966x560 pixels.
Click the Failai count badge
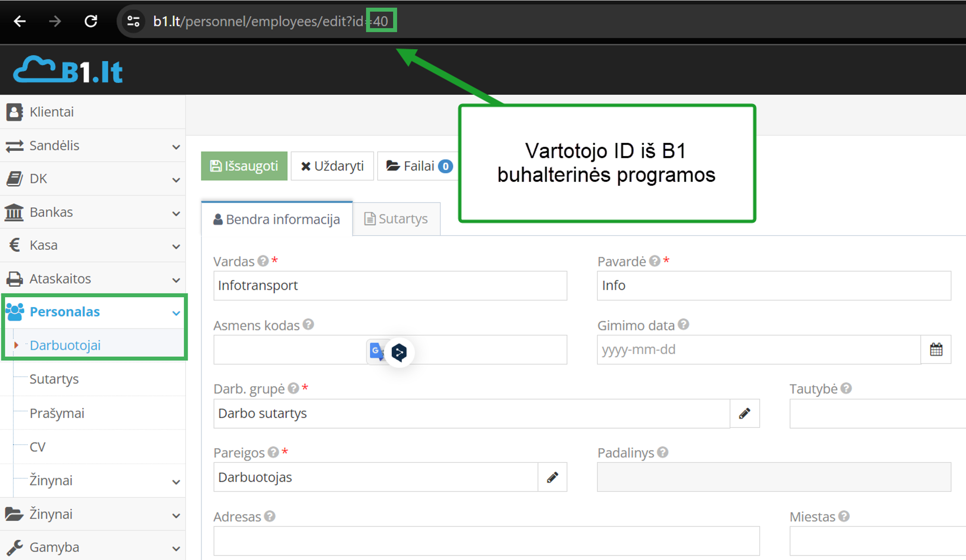pos(445,167)
